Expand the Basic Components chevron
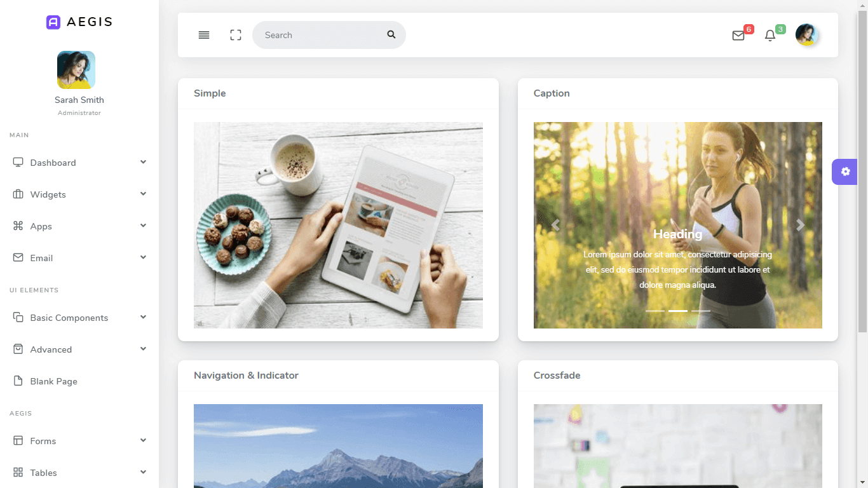Screen dimensions: 868x488 click(143, 317)
